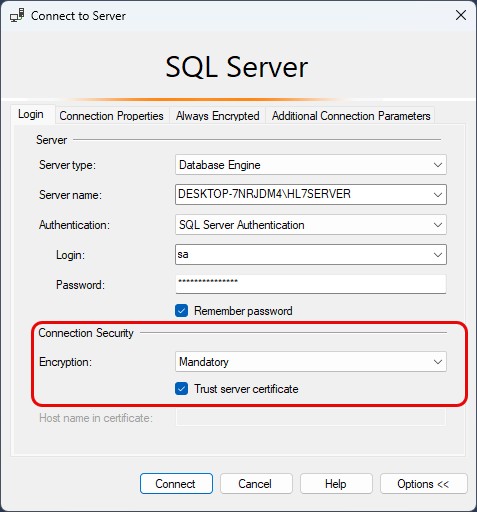Open the Additional Connection Parameters tab
477x512 pixels.
351,116
